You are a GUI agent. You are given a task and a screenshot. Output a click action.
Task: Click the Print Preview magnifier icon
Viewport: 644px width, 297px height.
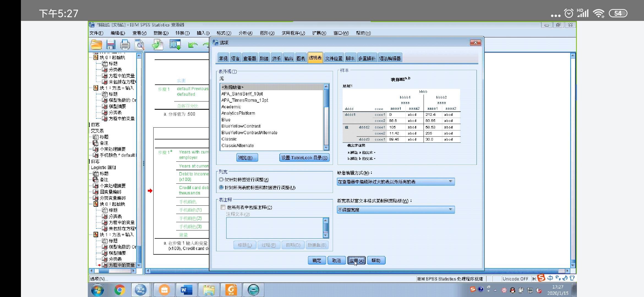pos(140,45)
